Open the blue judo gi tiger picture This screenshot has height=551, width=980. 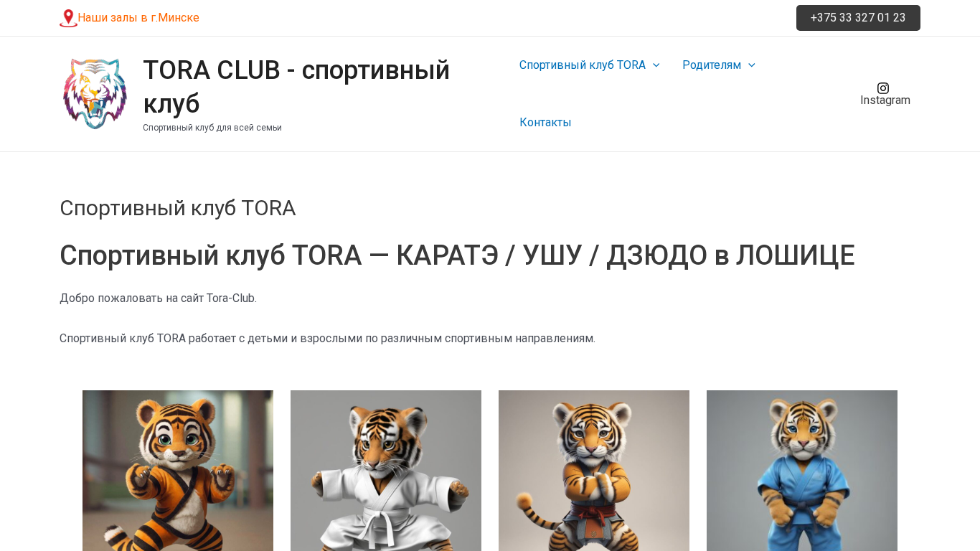pyautogui.click(x=802, y=471)
